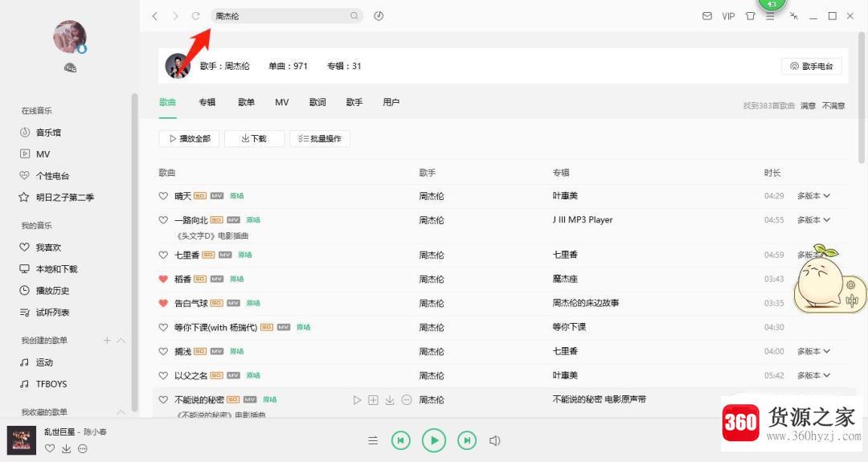Open the main menu hamburger icon

click(770, 17)
